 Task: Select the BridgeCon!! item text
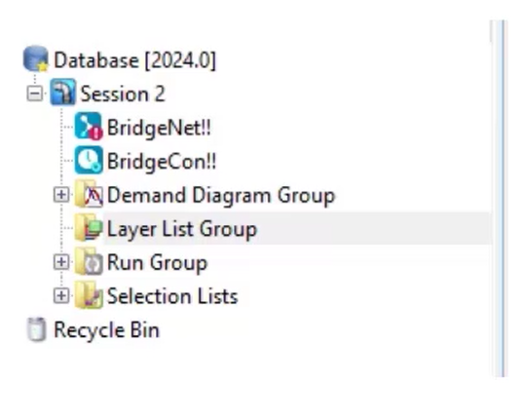[162, 162]
